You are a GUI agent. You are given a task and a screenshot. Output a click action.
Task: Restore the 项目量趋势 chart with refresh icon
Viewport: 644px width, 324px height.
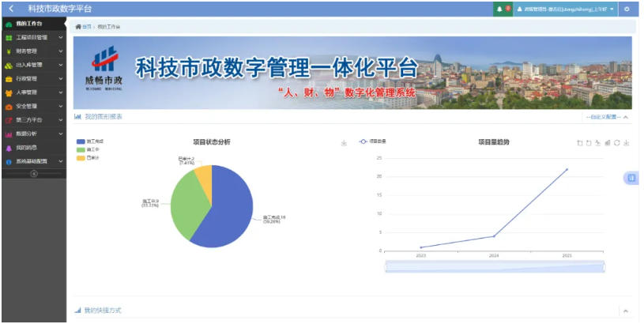pyautogui.click(x=617, y=143)
